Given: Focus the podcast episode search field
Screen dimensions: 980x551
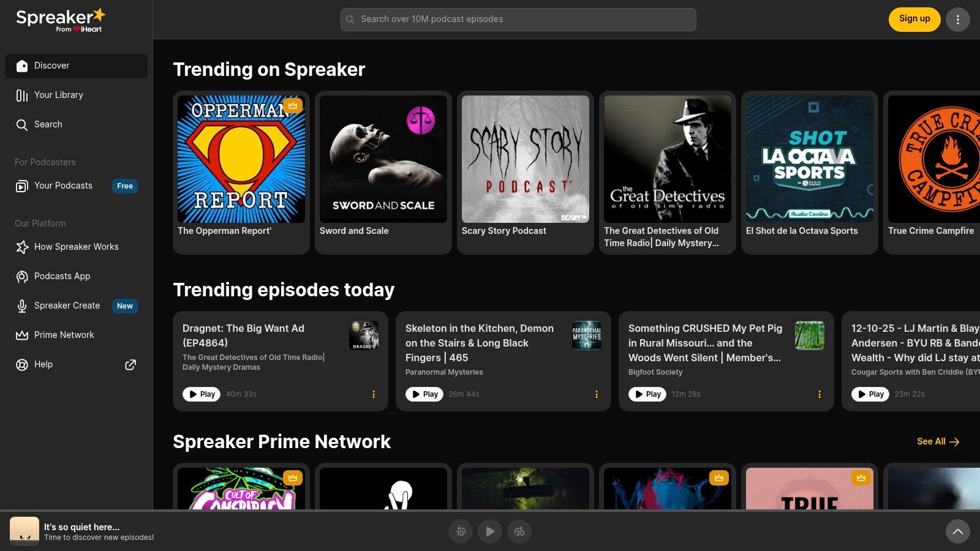Looking at the screenshot, I should coord(518,20).
